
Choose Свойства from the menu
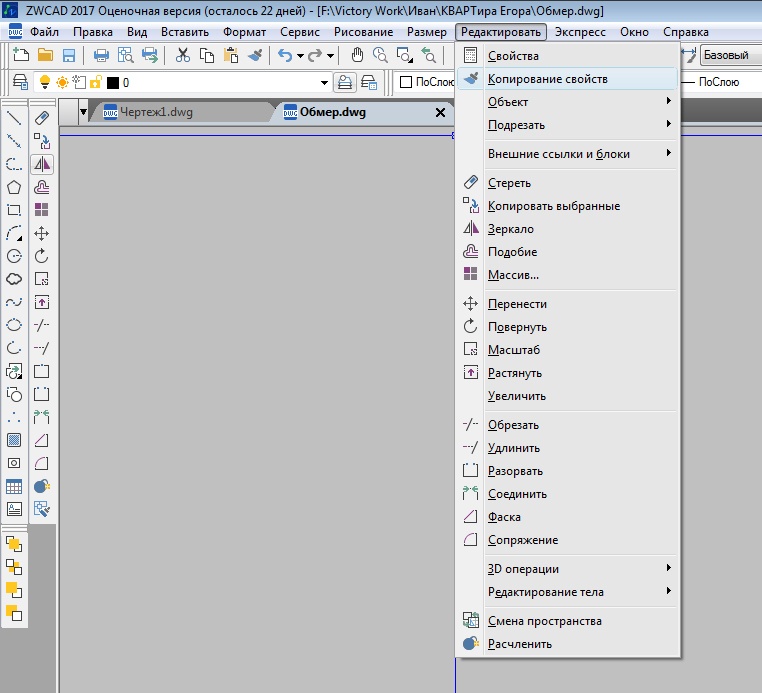tap(567, 56)
